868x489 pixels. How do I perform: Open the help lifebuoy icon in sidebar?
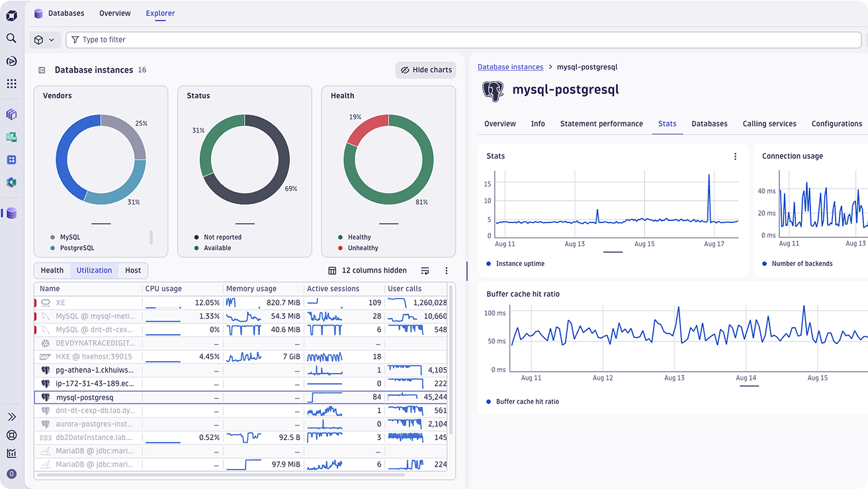(11, 435)
